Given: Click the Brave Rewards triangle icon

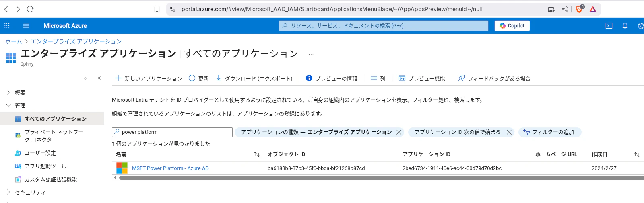Looking at the screenshot, I should click(x=593, y=9).
